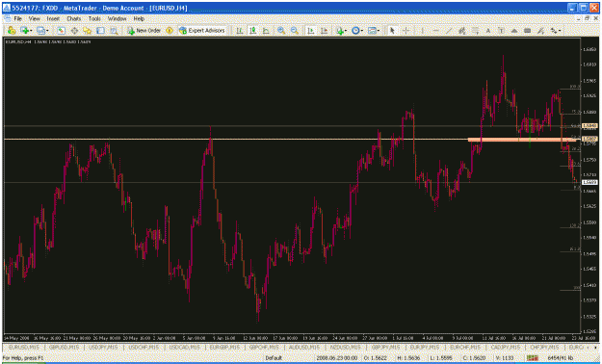Click the chart tabs scroll arrows

click(x=592, y=347)
